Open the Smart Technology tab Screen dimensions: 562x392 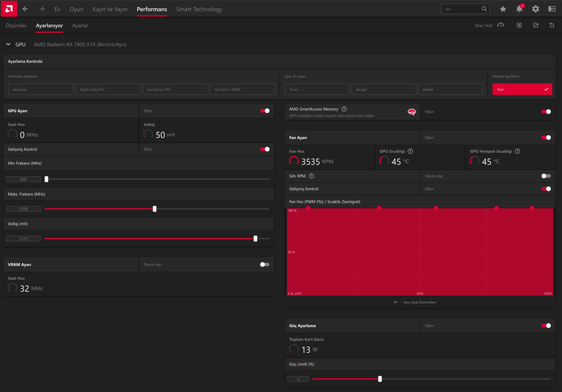coord(199,9)
